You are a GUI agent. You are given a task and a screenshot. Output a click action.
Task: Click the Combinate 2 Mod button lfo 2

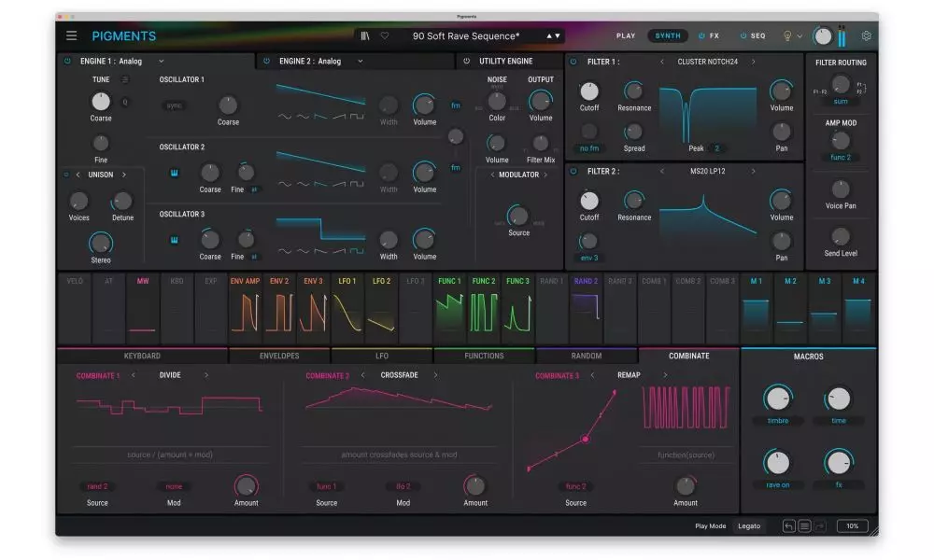tap(403, 486)
